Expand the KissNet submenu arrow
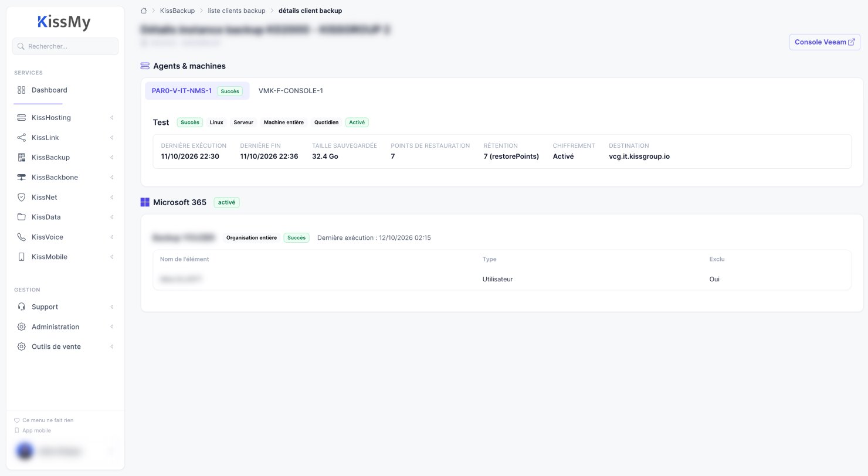Screen dimensions: 868x476 tap(111, 198)
